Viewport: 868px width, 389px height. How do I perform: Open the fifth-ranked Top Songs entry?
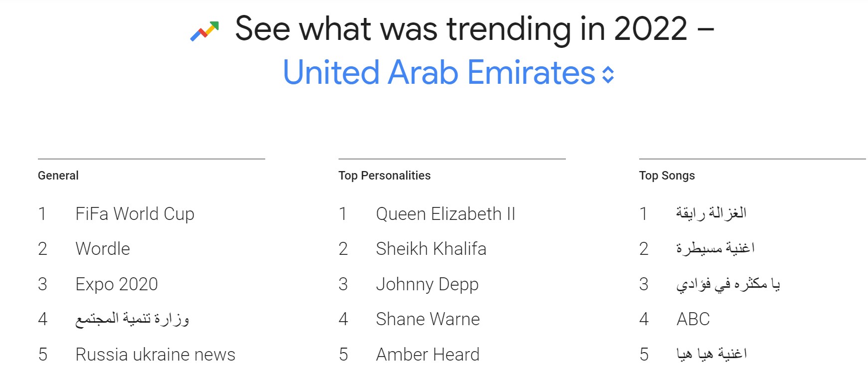711,355
